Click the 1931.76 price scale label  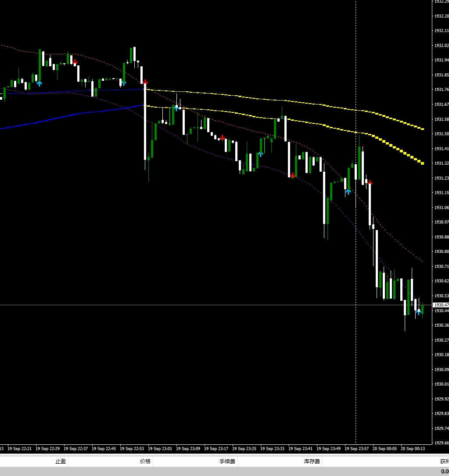coord(442,89)
